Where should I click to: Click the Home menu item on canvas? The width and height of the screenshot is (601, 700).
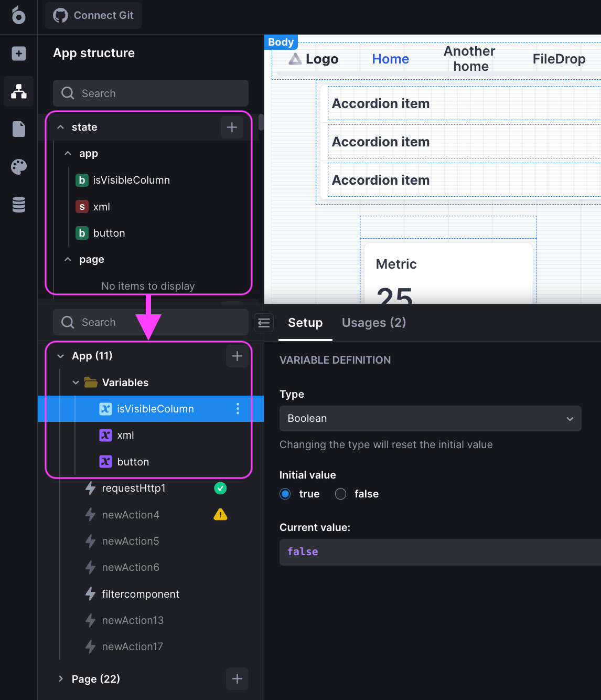[390, 59]
